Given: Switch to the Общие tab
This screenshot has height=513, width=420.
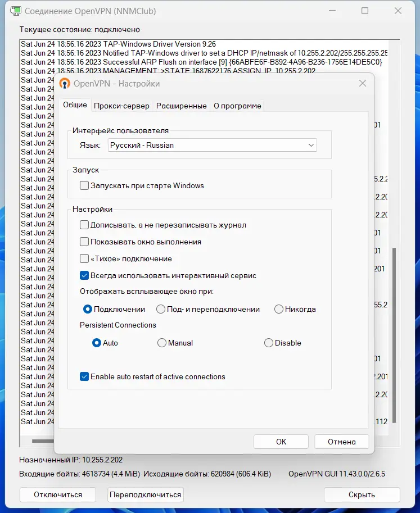Looking at the screenshot, I should (x=75, y=105).
